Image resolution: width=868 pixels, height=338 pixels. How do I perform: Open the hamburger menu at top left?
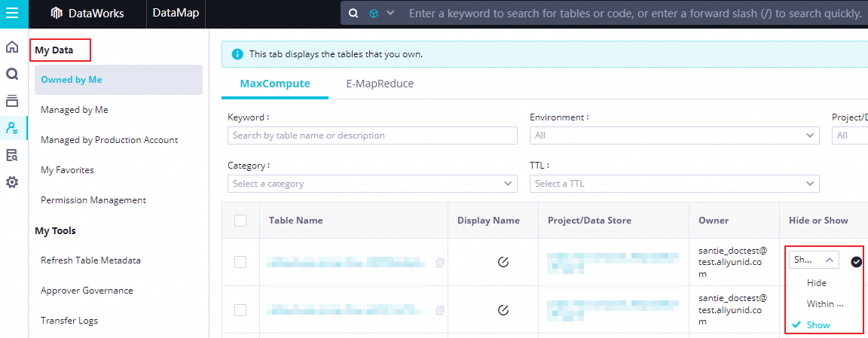click(x=11, y=14)
